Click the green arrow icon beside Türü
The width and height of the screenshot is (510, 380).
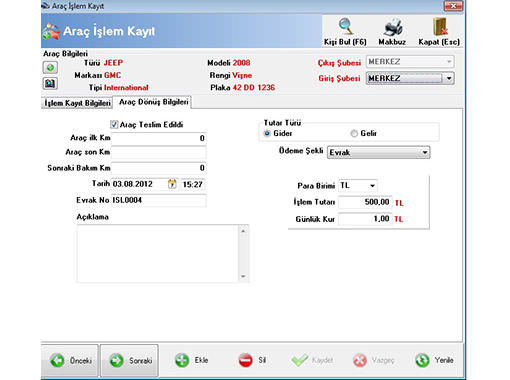click(50, 68)
